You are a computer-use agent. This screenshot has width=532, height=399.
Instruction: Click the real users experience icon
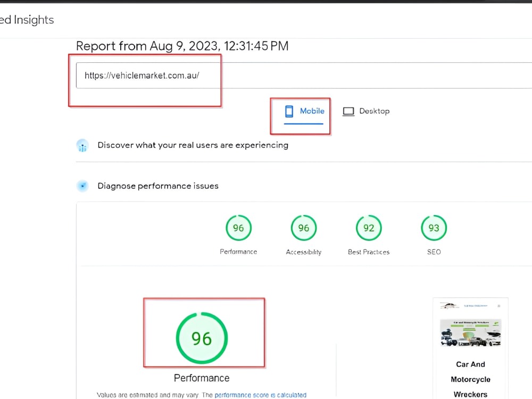82,146
